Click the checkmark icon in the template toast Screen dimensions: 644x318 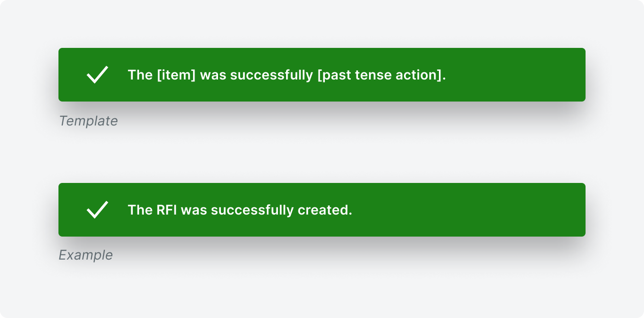(x=97, y=75)
